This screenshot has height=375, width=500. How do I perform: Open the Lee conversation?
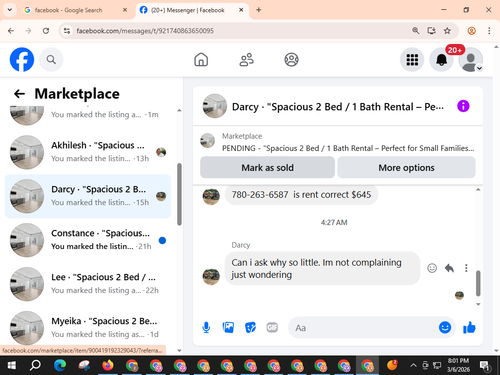88,284
